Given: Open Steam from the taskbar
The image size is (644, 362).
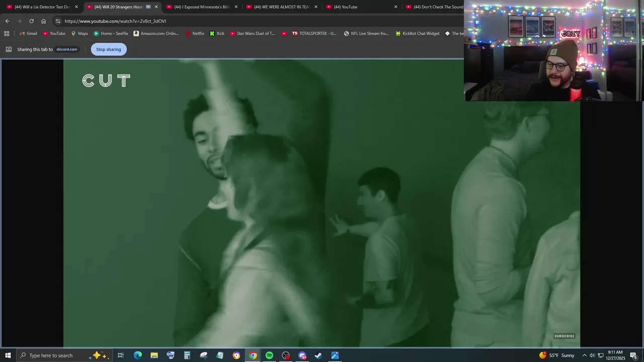Looking at the screenshot, I should tap(318, 355).
